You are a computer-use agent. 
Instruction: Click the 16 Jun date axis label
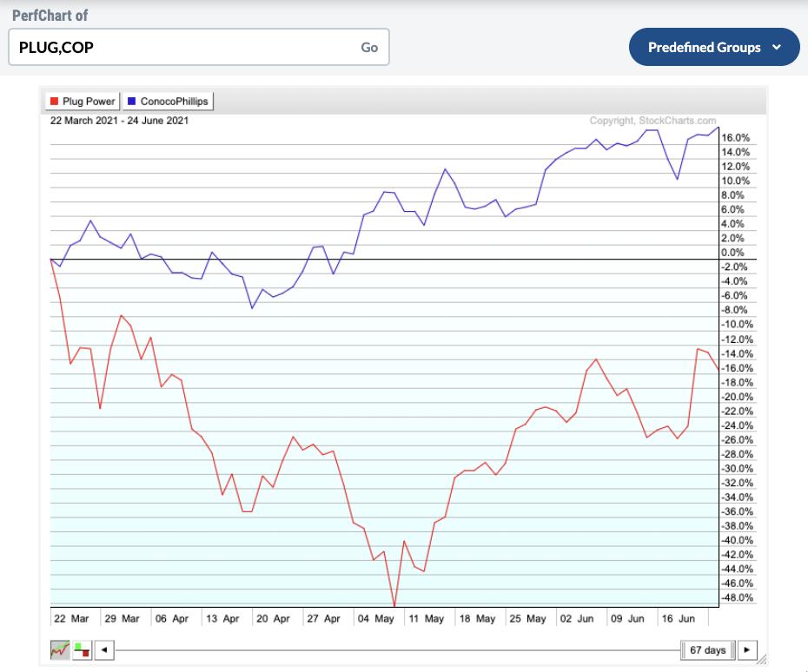point(680,619)
